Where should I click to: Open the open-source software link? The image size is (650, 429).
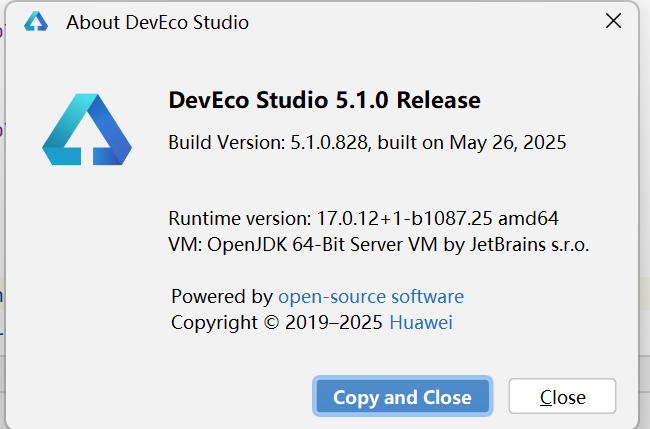(371, 296)
